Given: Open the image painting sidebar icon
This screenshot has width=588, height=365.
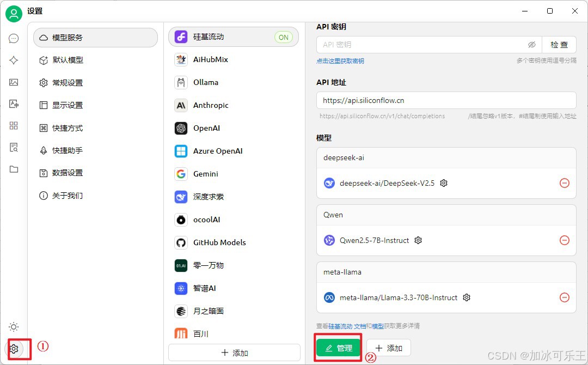Looking at the screenshot, I should 14,82.
